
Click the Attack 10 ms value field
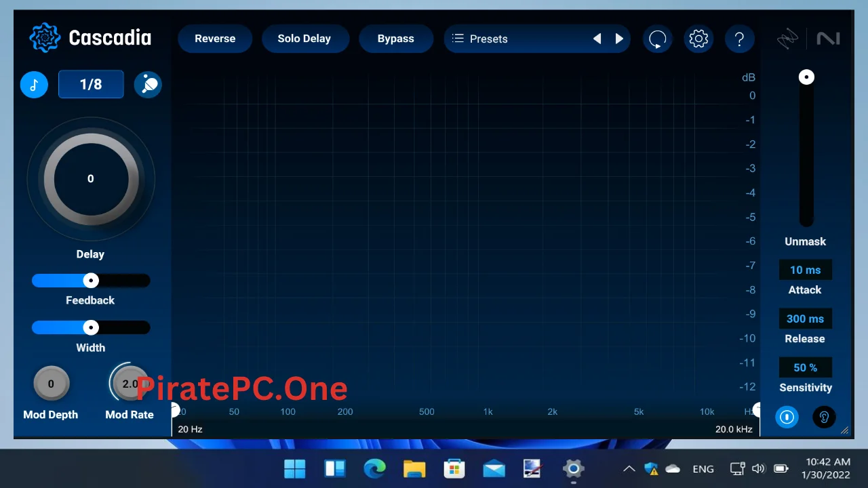tap(806, 270)
